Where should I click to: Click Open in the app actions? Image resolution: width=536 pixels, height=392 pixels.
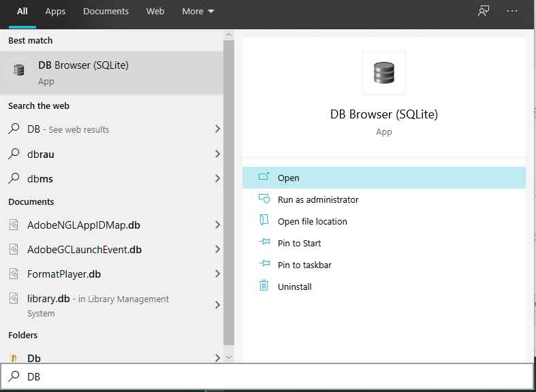(x=384, y=178)
